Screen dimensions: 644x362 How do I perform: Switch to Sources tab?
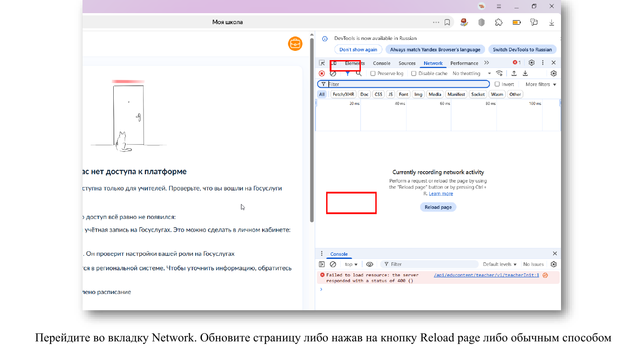[407, 63]
